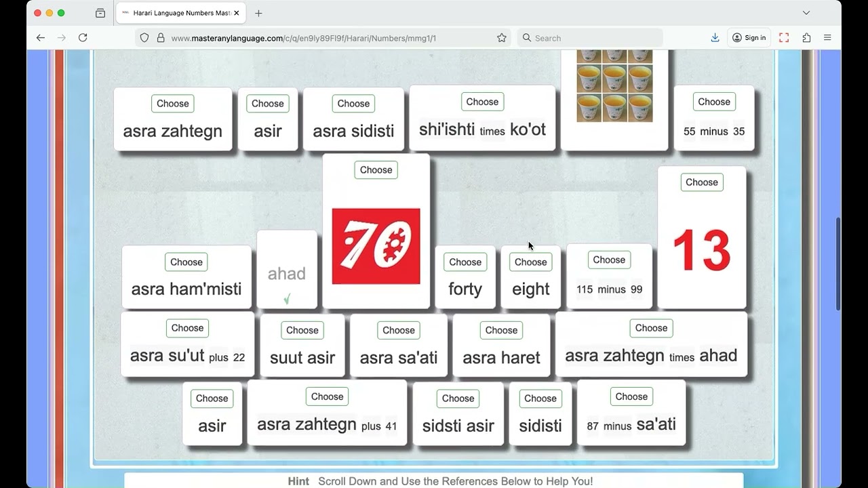Close the Harari Language Numbers tab
The height and width of the screenshot is (488, 868).
click(237, 13)
